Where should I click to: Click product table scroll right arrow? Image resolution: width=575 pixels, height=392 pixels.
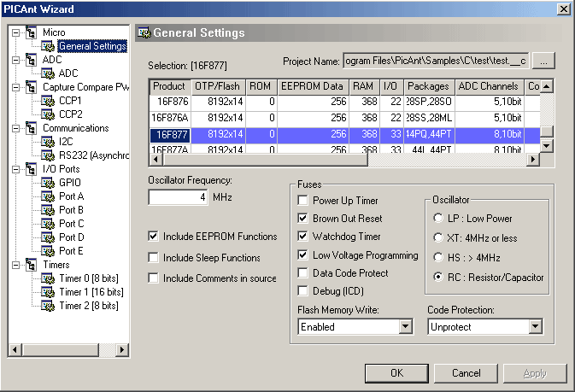[x=533, y=160]
